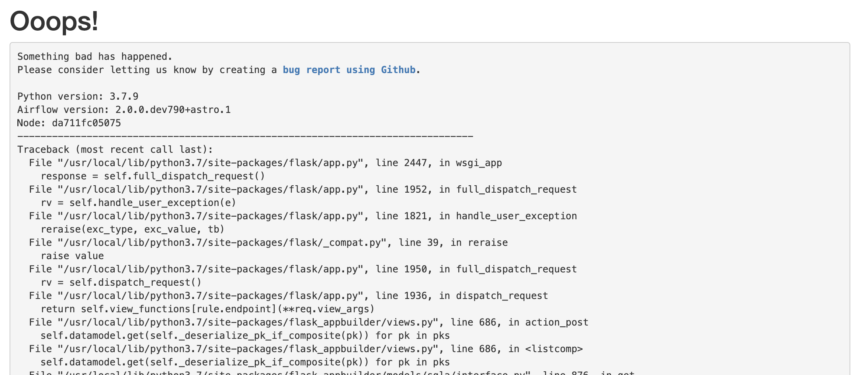
Task: Click the 'Something bad has happened.' text
Action: [x=95, y=56]
